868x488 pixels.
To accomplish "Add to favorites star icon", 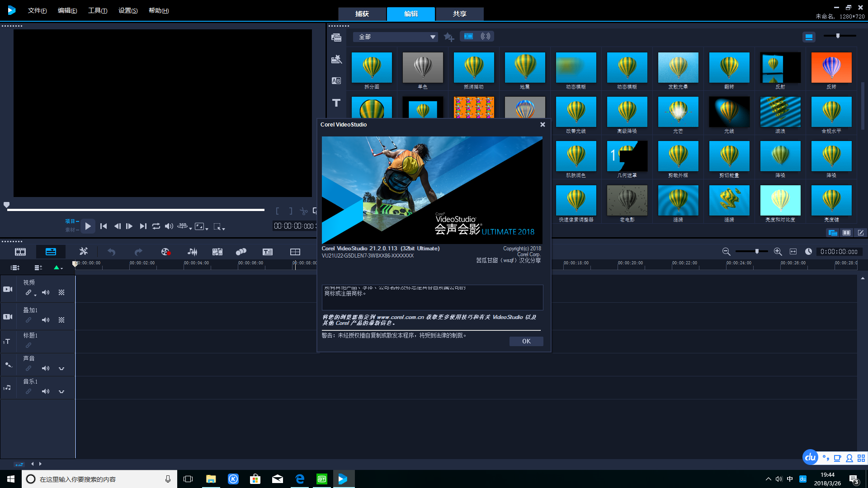I will pyautogui.click(x=449, y=37).
